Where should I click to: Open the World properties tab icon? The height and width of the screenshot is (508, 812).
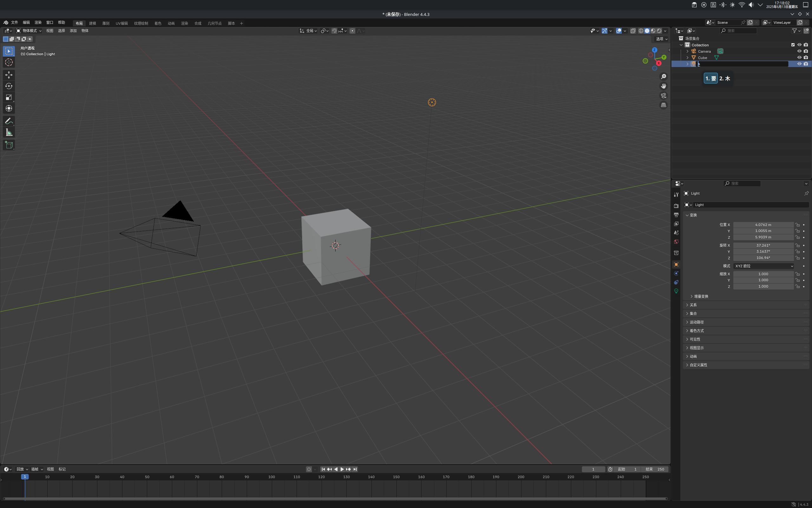tap(676, 242)
